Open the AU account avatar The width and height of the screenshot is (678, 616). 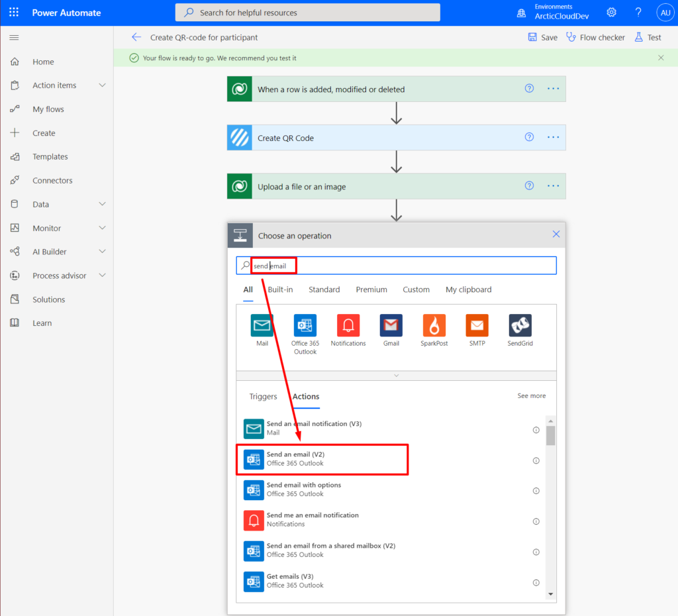[x=665, y=13]
